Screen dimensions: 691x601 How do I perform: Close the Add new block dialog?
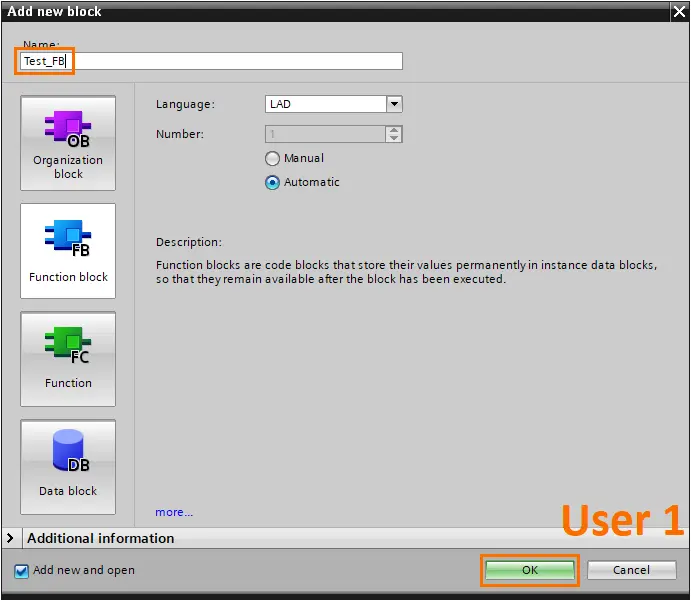click(680, 11)
